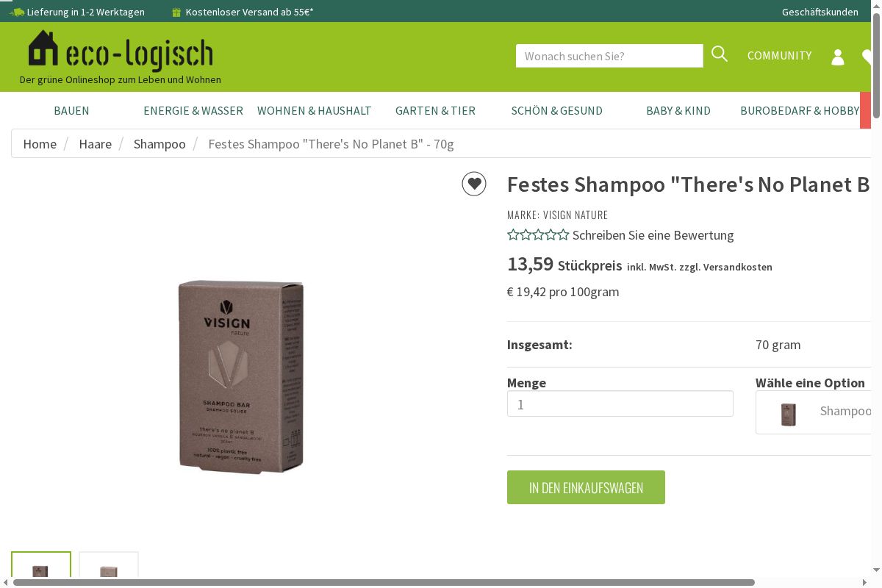Open Schreiben Sie eine Bewertung link

click(653, 235)
